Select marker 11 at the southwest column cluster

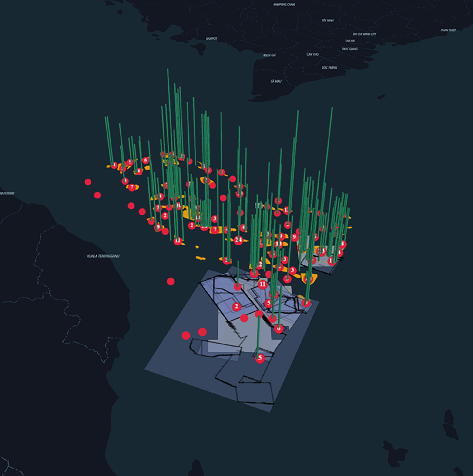[178, 241]
